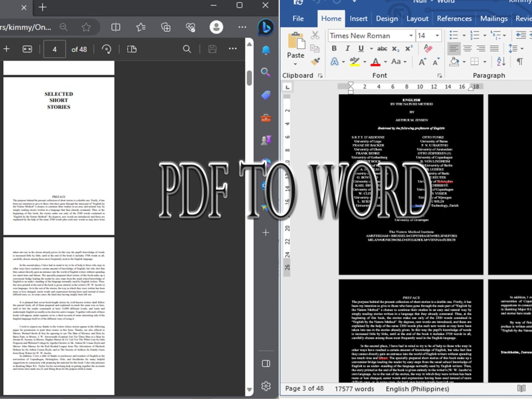This screenshot has width=532, height=399.
Task: Open Clipboard dialog launcher
Action: click(320, 76)
